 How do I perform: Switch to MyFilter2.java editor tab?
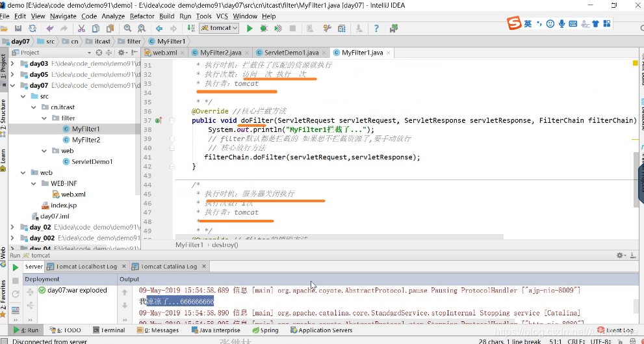(220, 53)
